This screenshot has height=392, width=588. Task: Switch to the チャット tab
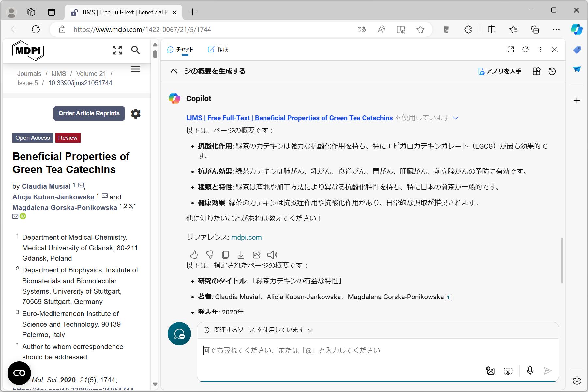(180, 50)
